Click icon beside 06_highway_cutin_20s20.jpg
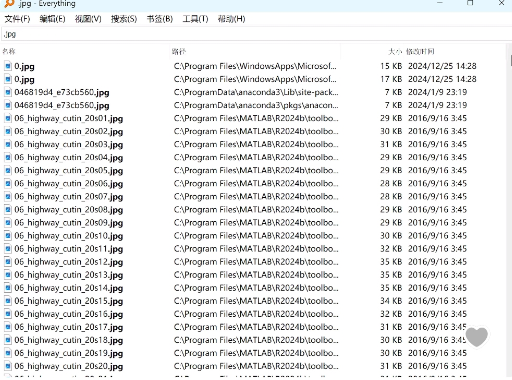This screenshot has width=512, height=380. [x=8, y=366]
